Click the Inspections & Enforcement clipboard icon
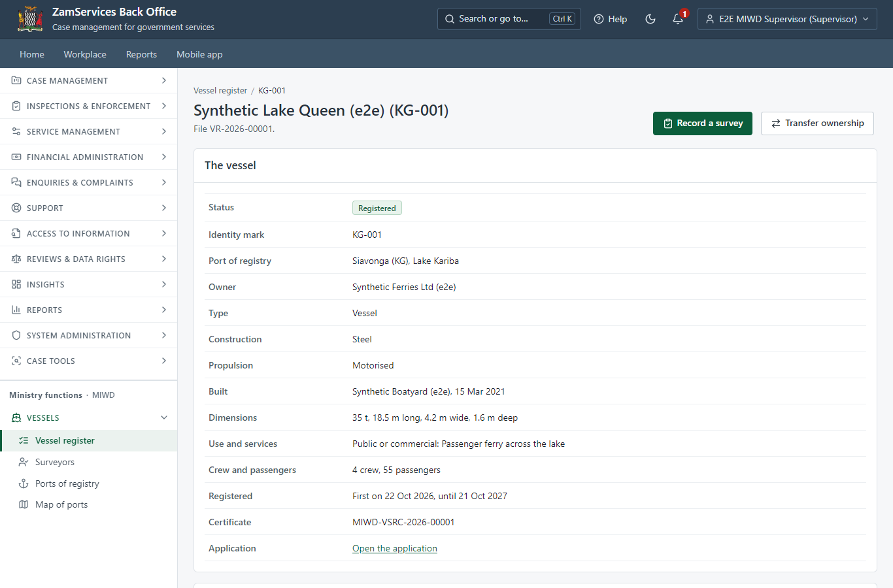 click(x=16, y=106)
